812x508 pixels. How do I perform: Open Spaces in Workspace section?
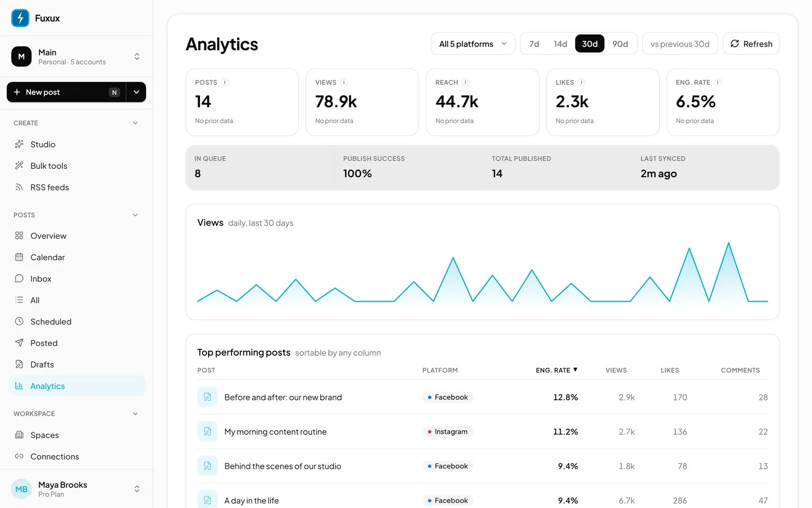point(77,435)
